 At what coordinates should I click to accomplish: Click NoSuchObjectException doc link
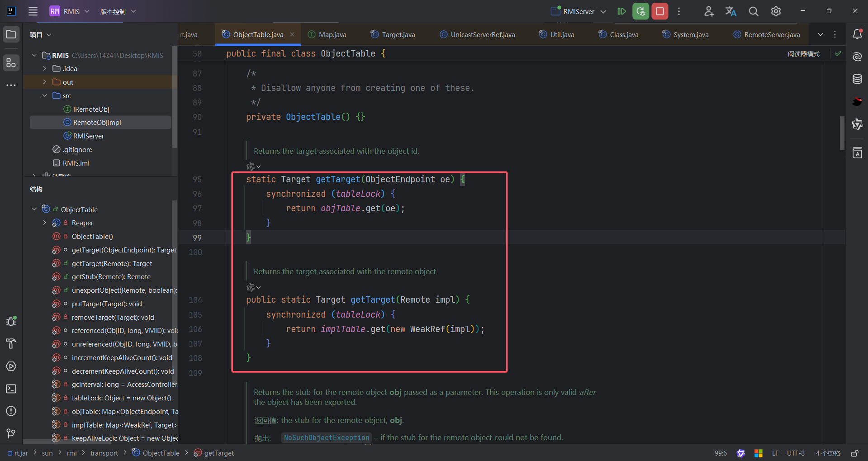327,437
